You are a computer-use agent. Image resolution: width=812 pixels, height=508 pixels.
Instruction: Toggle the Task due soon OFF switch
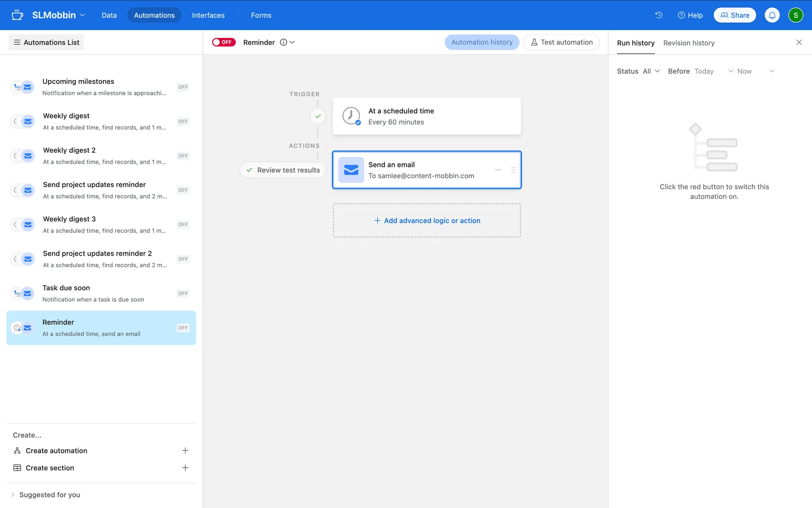183,293
